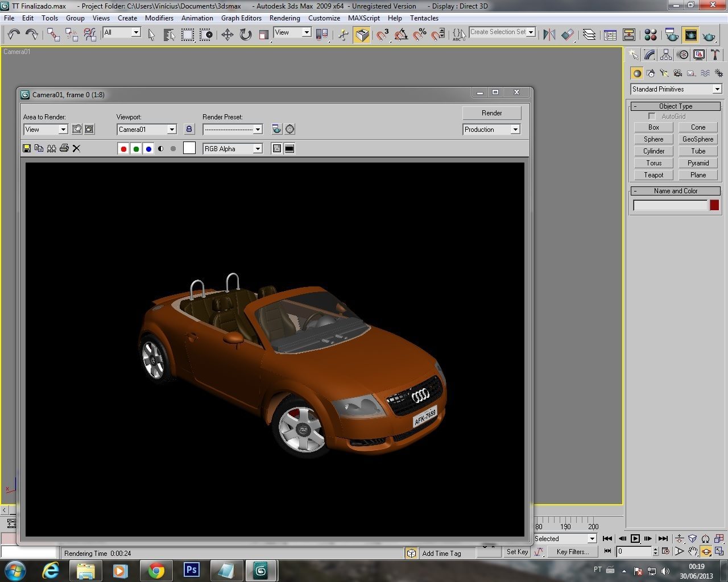This screenshot has width=728, height=582.
Task: Click the object color red swatch
Action: pos(714,205)
